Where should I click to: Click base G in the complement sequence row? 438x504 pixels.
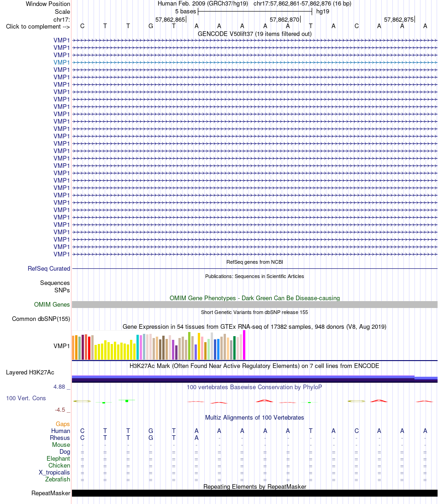(151, 26)
